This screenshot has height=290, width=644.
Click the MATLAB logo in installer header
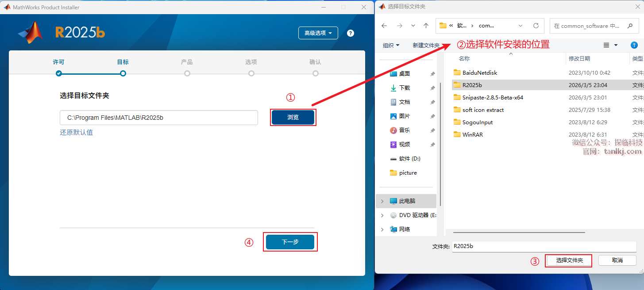31,32
